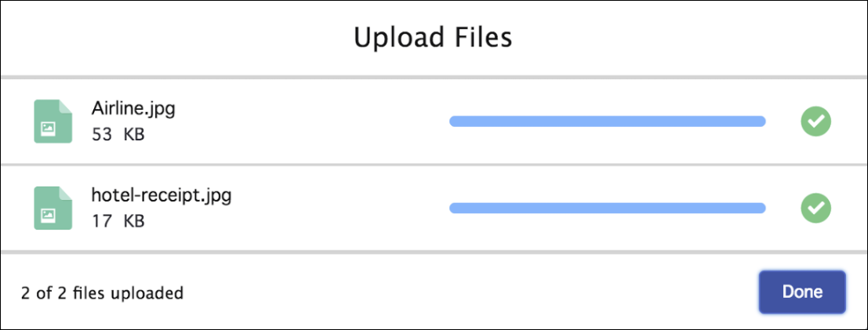Click the divider between Airline.jpg and hotel-receipt.jpg rows
The image size is (868, 330).
pyautogui.click(x=434, y=165)
